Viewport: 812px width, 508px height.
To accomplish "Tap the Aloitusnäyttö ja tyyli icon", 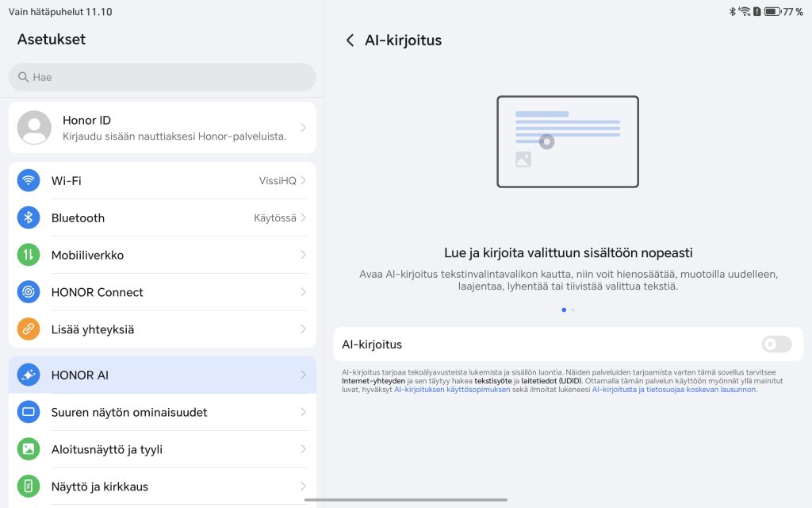I will tap(29, 449).
